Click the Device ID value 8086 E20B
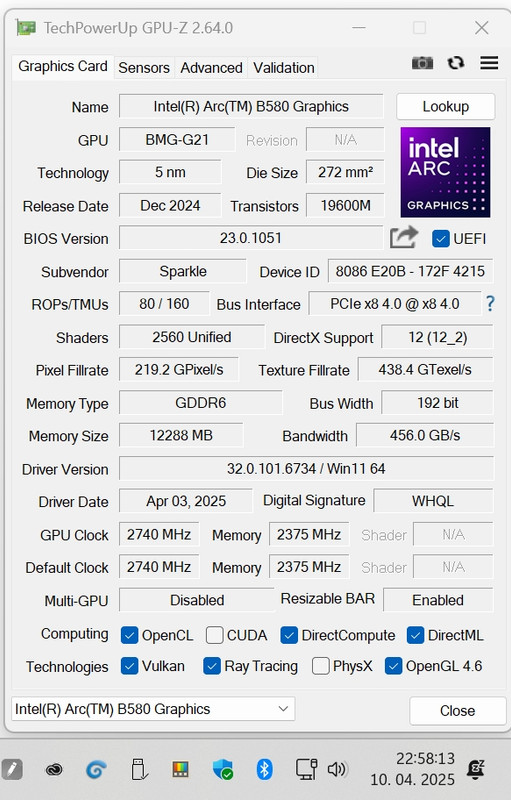The image size is (511, 800). (410, 271)
